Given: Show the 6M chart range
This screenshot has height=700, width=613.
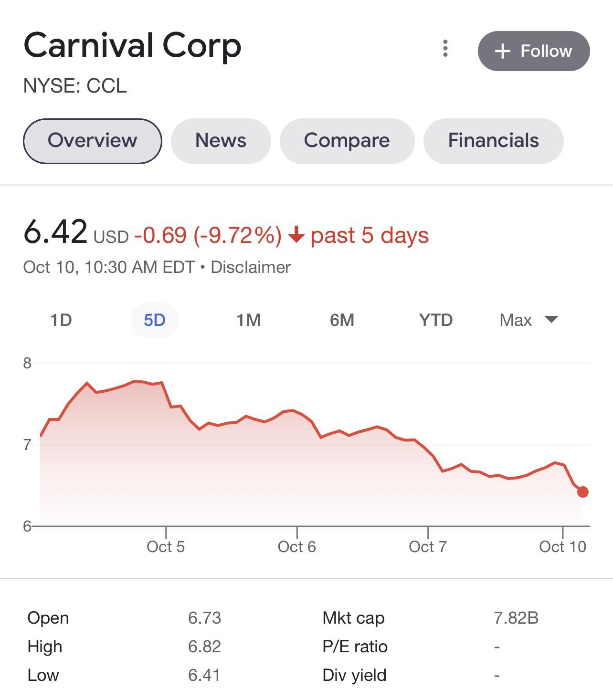Looking at the screenshot, I should 342,320.
